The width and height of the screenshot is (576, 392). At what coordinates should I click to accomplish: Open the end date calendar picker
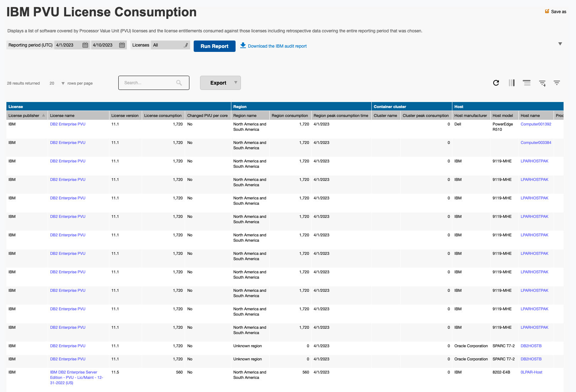point(122,45)
